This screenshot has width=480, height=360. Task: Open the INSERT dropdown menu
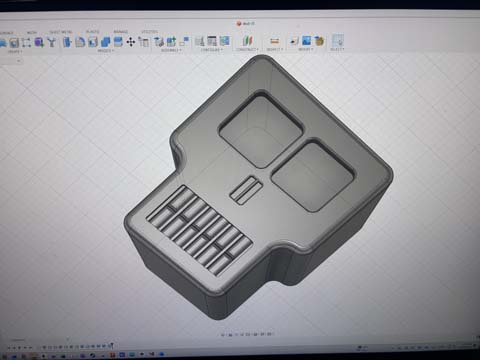click(x=306, y=49)
